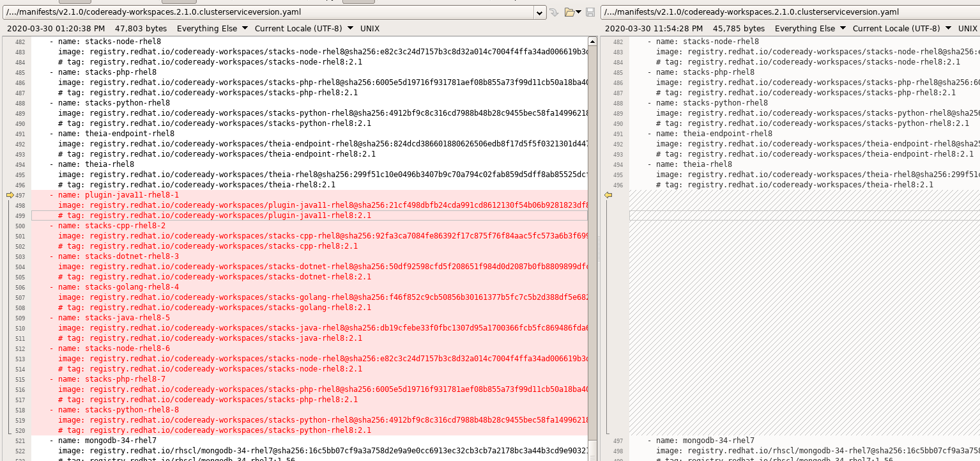980x461 pixels.
Task: Click right '# tag' line for theia-rhel8:2.1
Action: coord(795,185)
